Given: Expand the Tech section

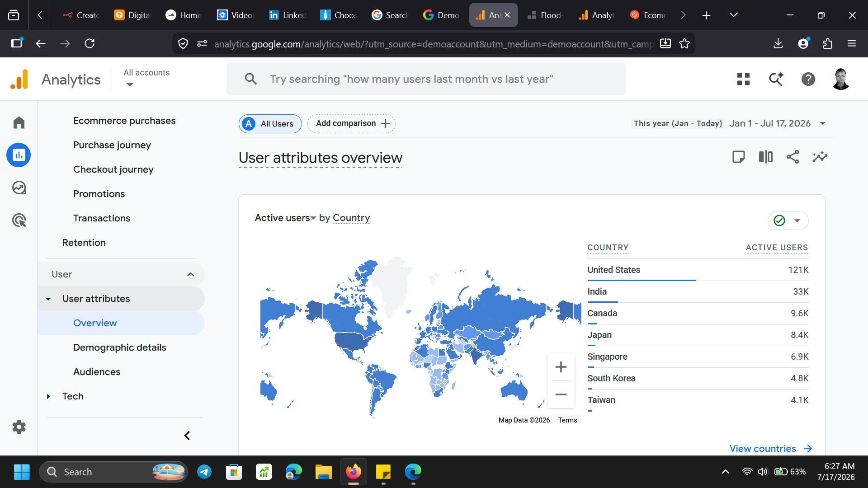Looking at the screenshot, I should click(48, 396).
